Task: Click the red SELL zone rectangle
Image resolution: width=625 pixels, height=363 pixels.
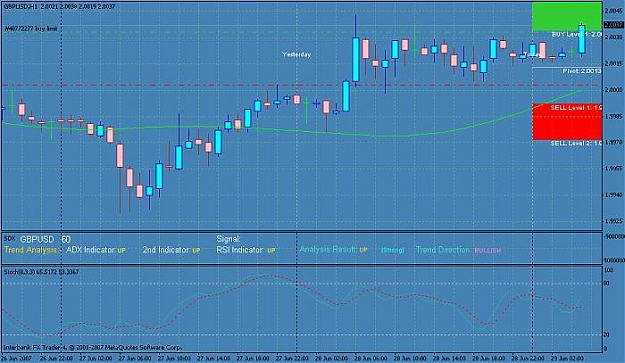Action: pyautogui.click(x=567, y=122)
